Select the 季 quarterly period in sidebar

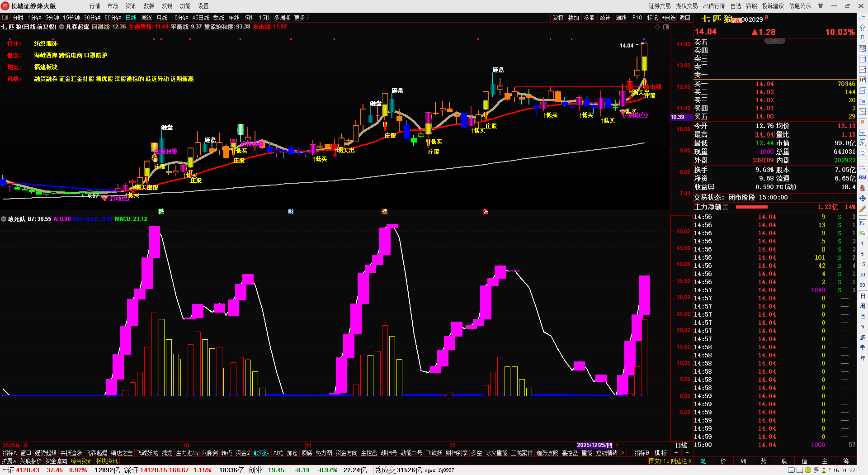pyautogui.click(x=862, y=348)
